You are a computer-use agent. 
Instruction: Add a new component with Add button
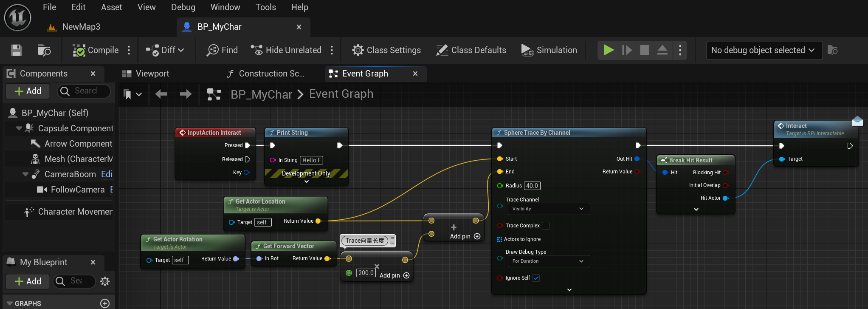point(28,91)
